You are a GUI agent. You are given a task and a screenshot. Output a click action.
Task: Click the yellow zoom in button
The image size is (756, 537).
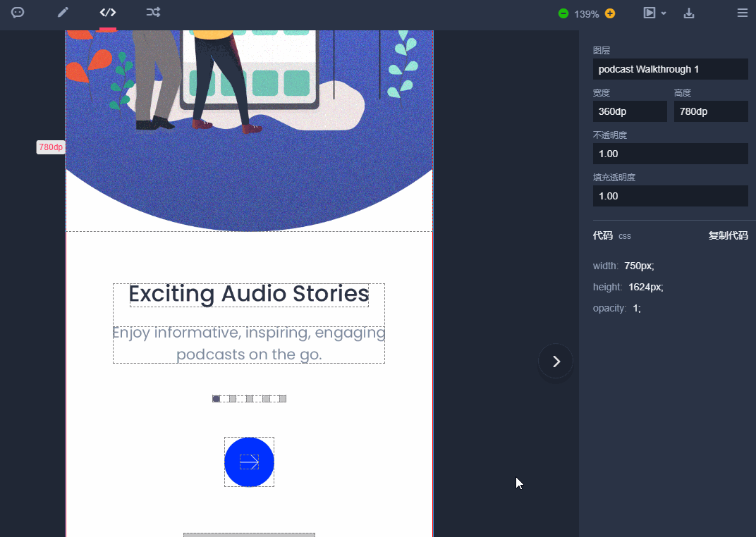610,13
